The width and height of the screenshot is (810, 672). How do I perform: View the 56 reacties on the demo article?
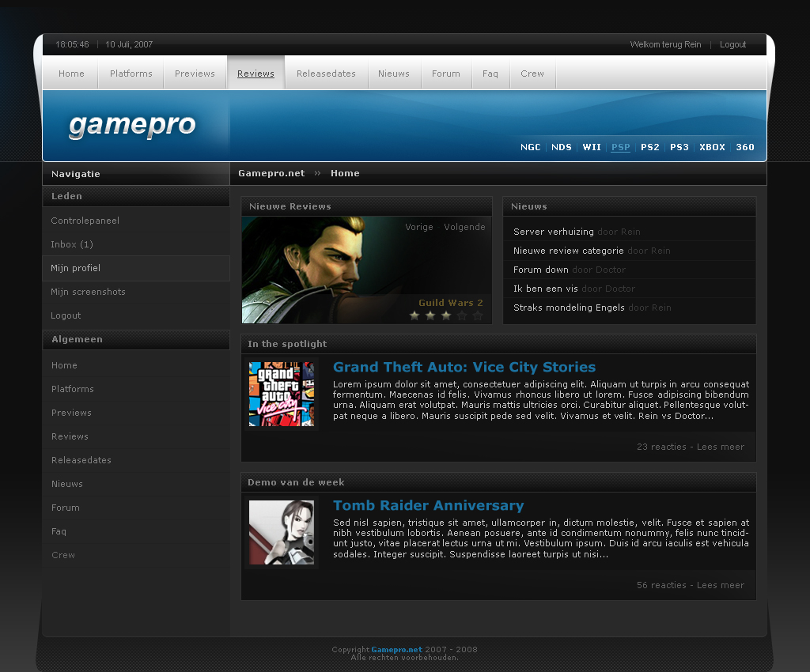661,585
